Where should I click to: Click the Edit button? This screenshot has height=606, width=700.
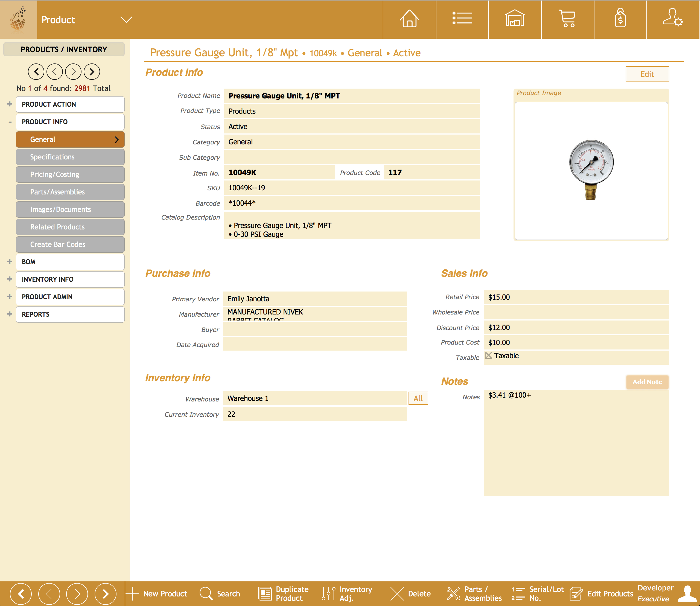[x=647, y=74]
